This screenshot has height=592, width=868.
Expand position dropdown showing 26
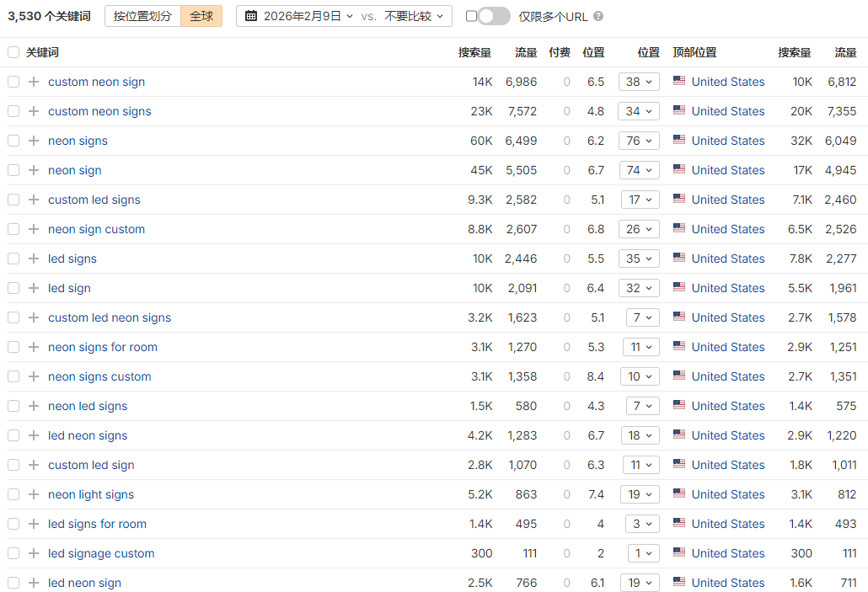639,229
